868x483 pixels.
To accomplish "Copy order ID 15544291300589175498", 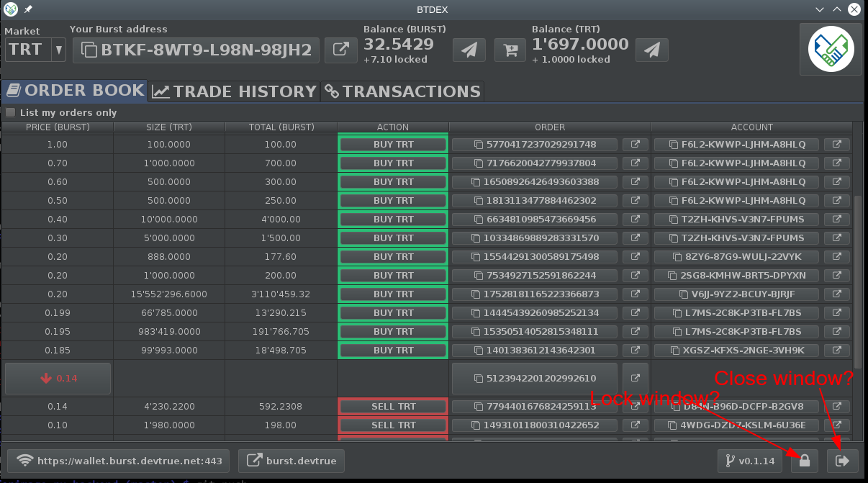I will coord(535,256).
